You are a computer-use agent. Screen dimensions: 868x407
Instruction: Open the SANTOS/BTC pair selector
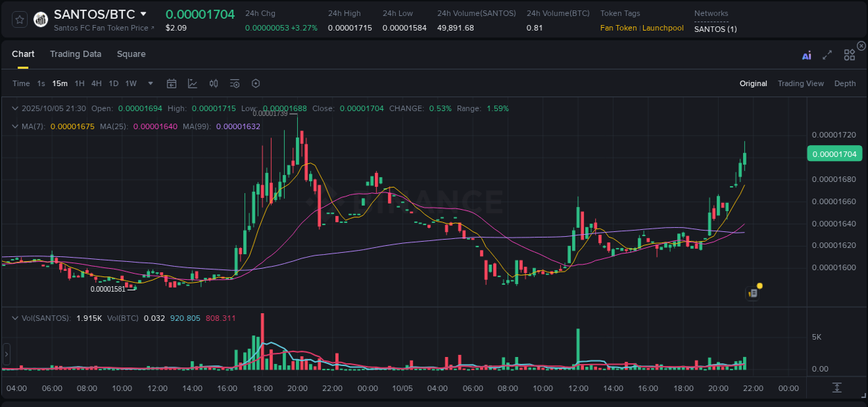97,13
